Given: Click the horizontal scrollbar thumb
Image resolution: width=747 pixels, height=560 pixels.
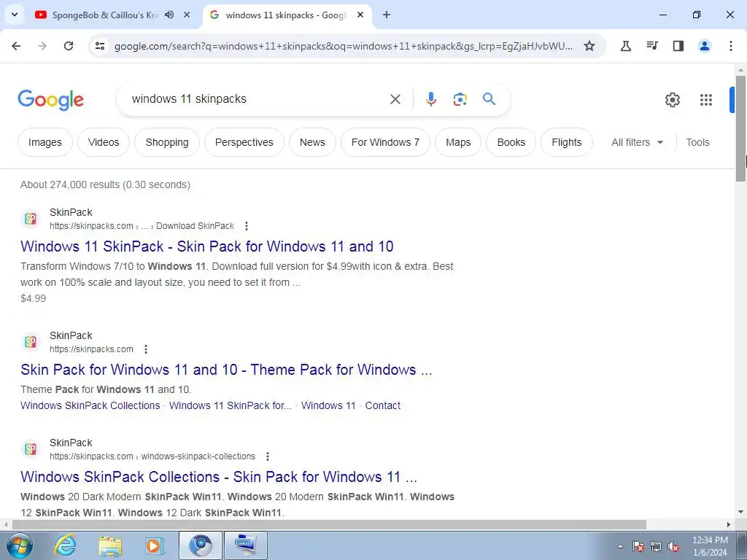Looking at the screenshot, I should pyautogui.click(x=329, y=524).
